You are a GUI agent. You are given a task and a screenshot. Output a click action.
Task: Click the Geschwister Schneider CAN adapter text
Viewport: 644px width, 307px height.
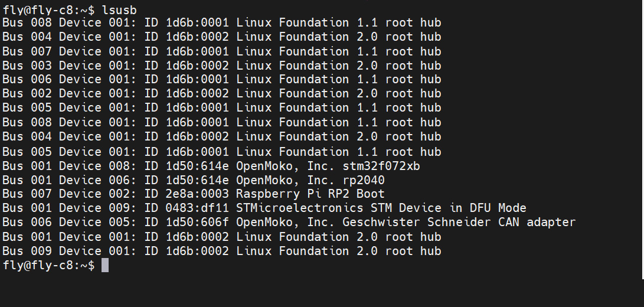click(453, 222)
